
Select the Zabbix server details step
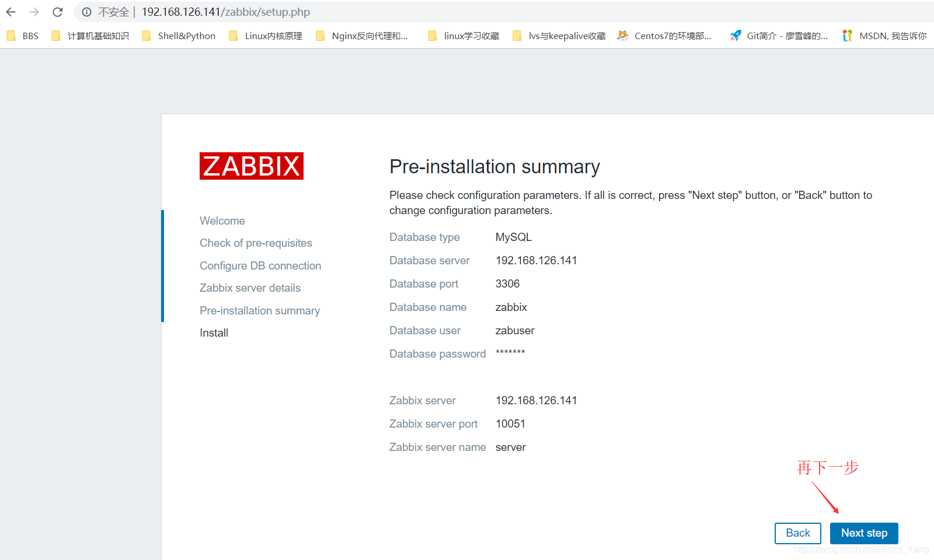click(x=250, y=288)
